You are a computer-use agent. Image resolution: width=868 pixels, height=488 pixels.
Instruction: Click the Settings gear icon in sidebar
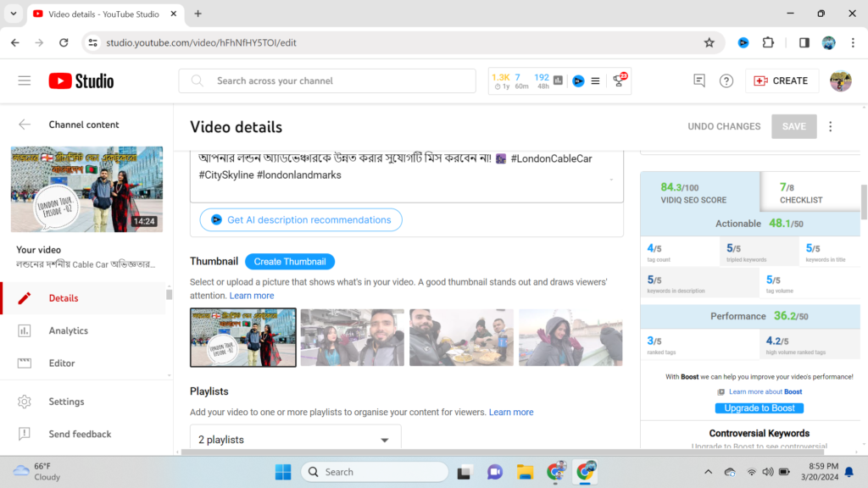pos(25,402)
